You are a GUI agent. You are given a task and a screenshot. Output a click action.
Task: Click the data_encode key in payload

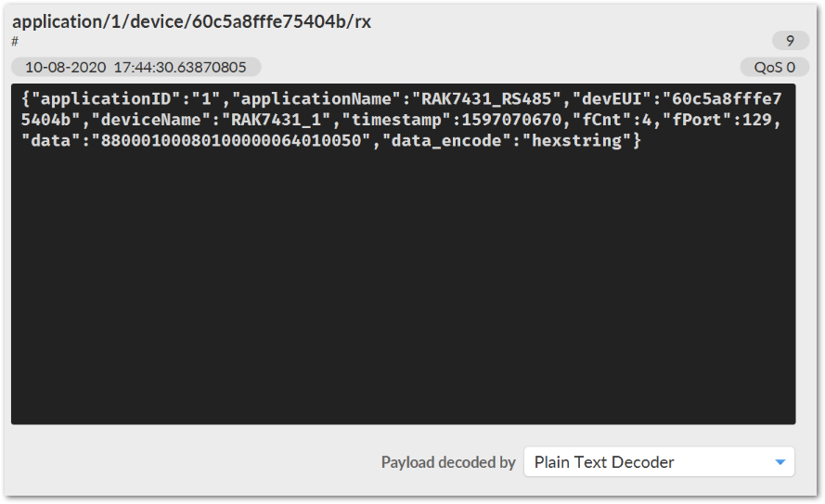[446, 140]
